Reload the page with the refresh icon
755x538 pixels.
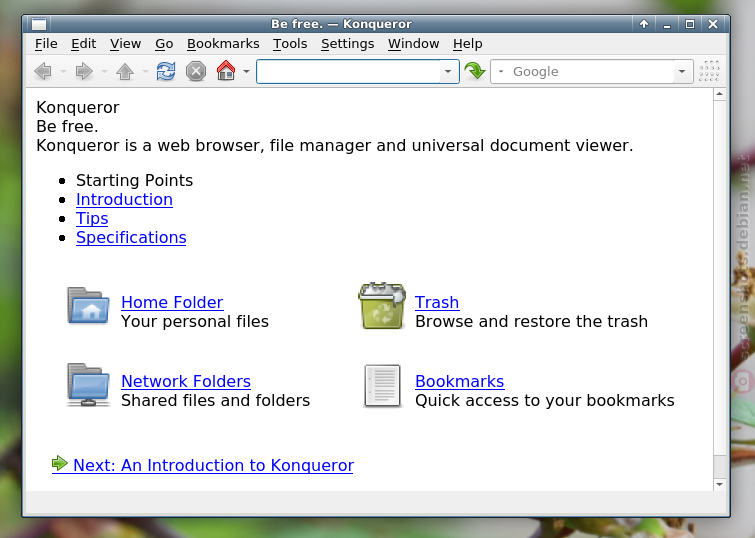(x=166, y=71)
